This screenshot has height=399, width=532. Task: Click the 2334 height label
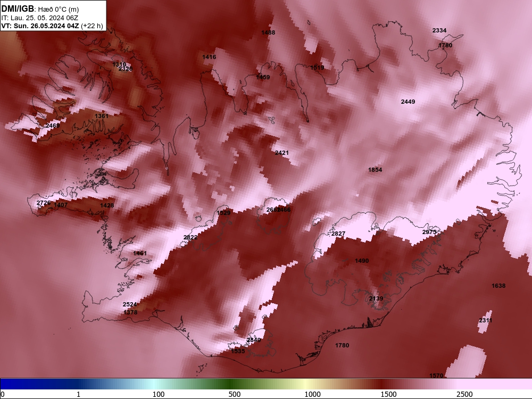click(439, 30)
